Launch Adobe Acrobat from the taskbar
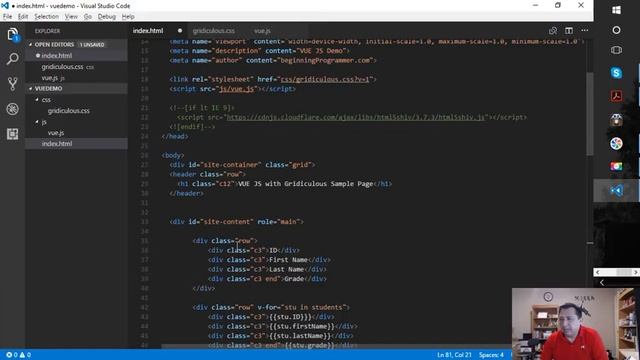Screen dimensions: 640x360 pyautogui.click(x=616, y=96)
